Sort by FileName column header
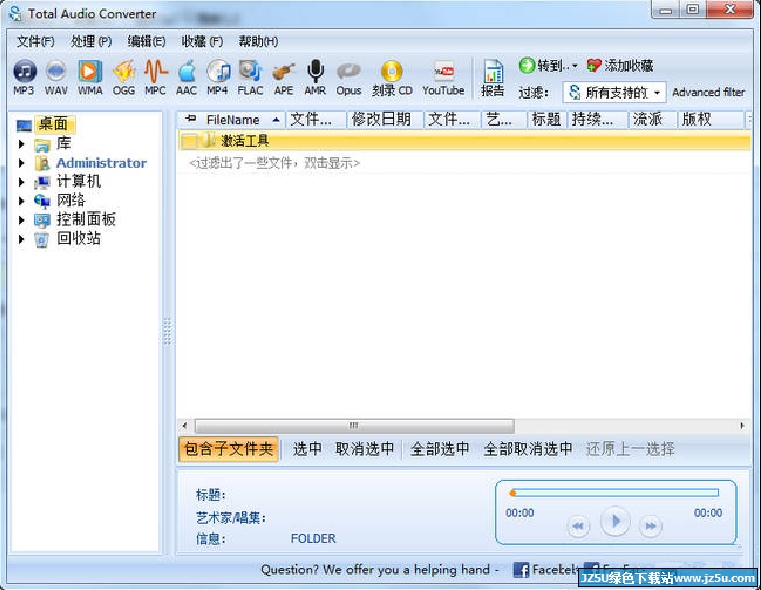This screenshot has height=590, width=761. tap(232, 120)
